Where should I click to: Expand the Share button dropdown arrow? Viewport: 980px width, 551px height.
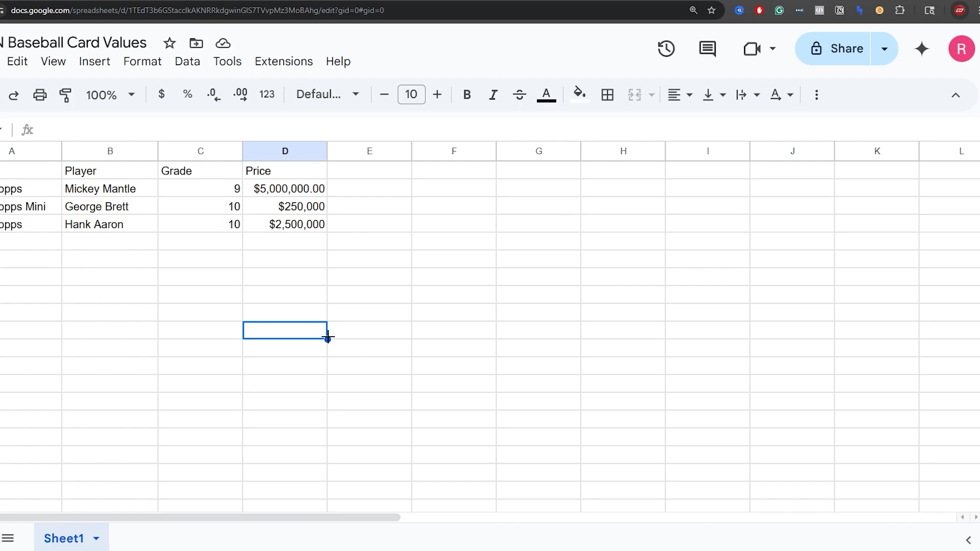tap(884, 49)
